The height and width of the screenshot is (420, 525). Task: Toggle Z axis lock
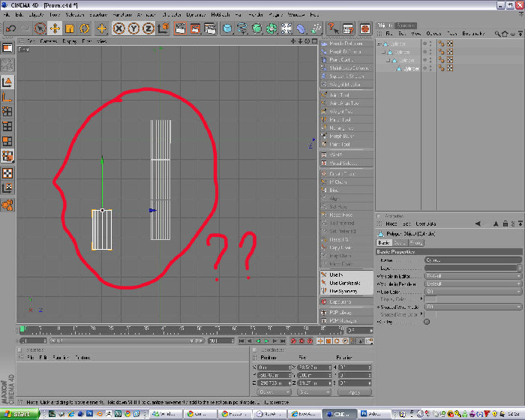148,28
